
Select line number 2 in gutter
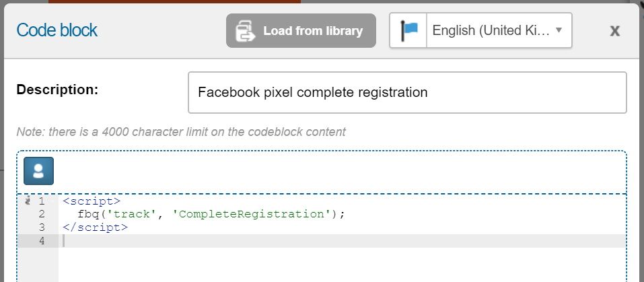pyautogui.click(x=42, y=214)
